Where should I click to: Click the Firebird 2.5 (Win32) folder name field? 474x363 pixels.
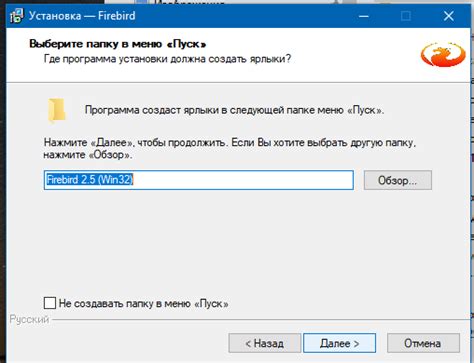(x=199, y=180)
